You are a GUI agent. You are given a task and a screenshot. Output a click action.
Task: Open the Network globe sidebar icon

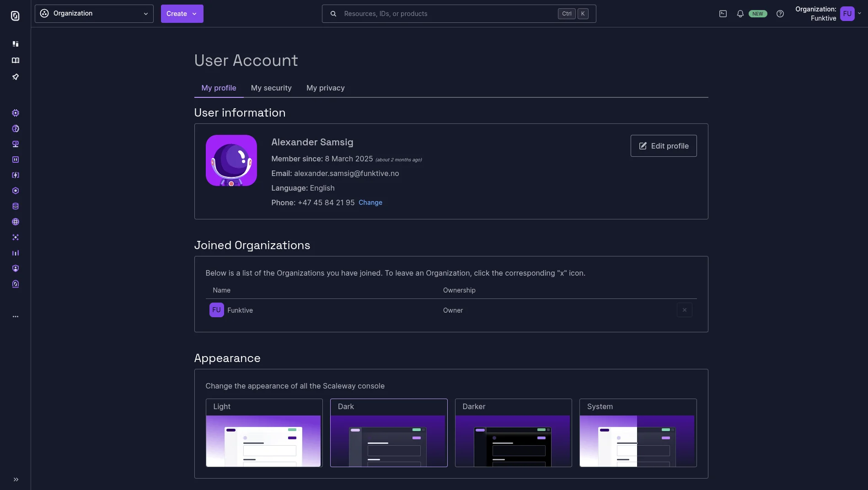[x=16, y=222]
